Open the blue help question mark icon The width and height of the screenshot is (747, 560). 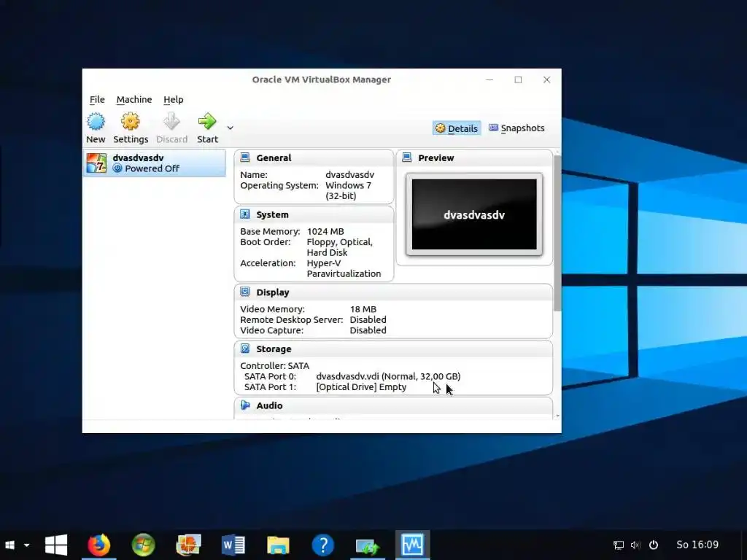coord(322,545)
